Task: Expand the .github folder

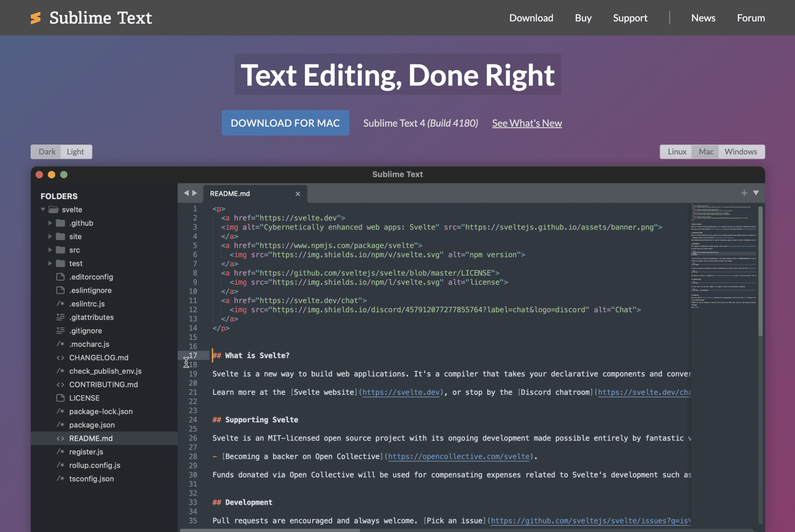Action: pos(50,223)
